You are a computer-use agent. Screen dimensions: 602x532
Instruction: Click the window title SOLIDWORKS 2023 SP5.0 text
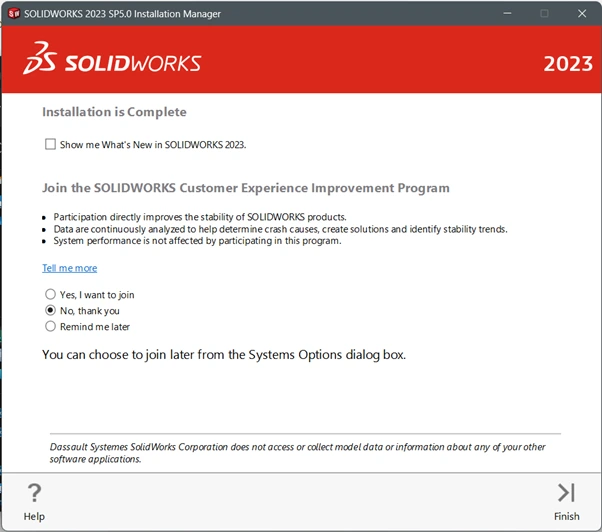tap(122, 14)
